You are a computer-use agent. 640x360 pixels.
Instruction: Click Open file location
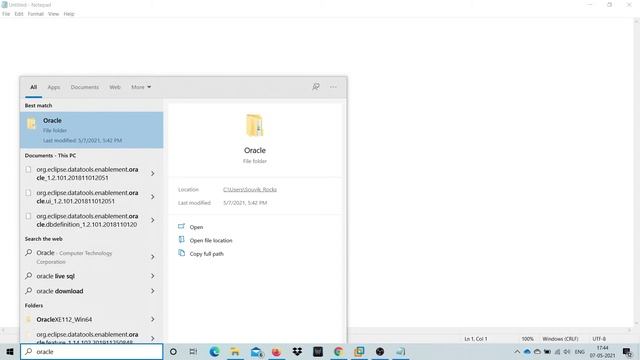tap(211, 240)
